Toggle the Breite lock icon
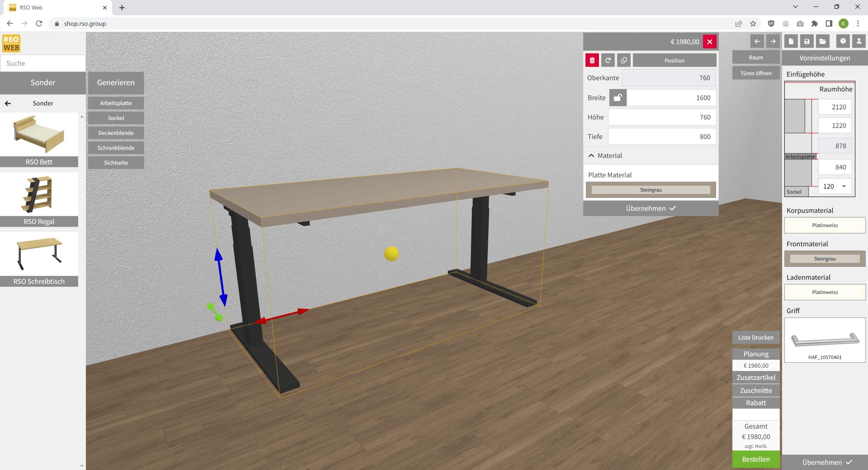 (618, 98)
